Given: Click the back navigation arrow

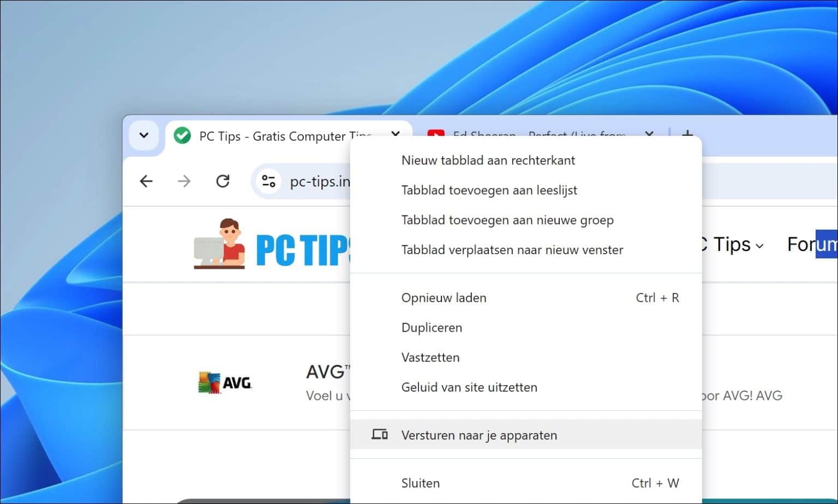Looking at the screenshot, I should 146,181.
